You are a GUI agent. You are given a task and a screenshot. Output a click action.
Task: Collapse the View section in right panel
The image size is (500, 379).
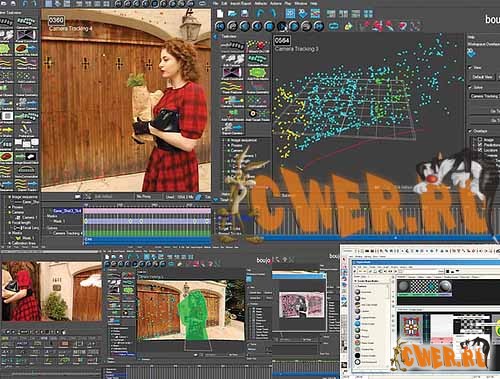pos(470,67)
